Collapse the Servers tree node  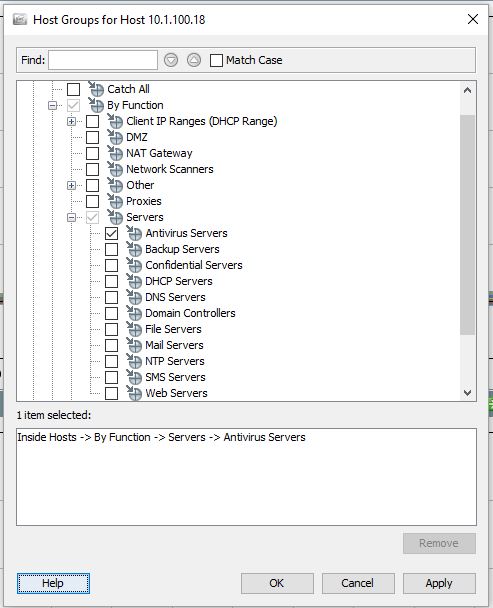[x=71, y=217]
